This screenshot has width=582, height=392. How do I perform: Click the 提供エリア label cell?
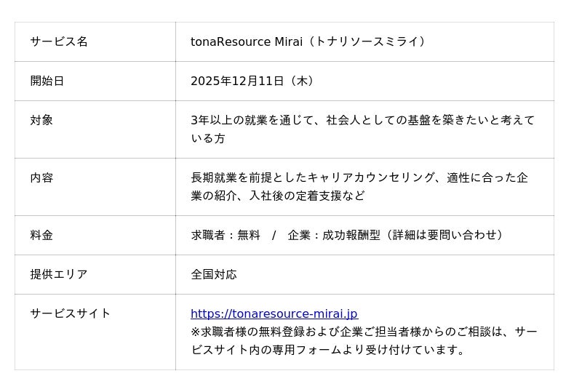(x=59, y=274)
